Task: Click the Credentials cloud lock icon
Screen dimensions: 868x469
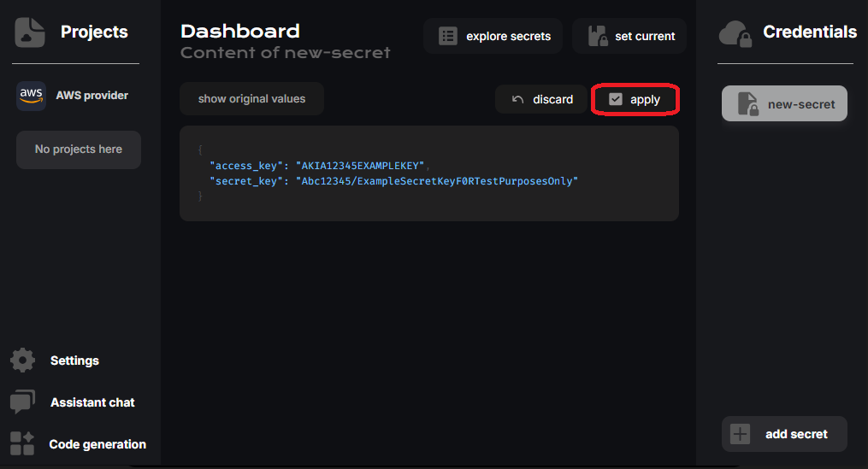Action: point(735,33)
